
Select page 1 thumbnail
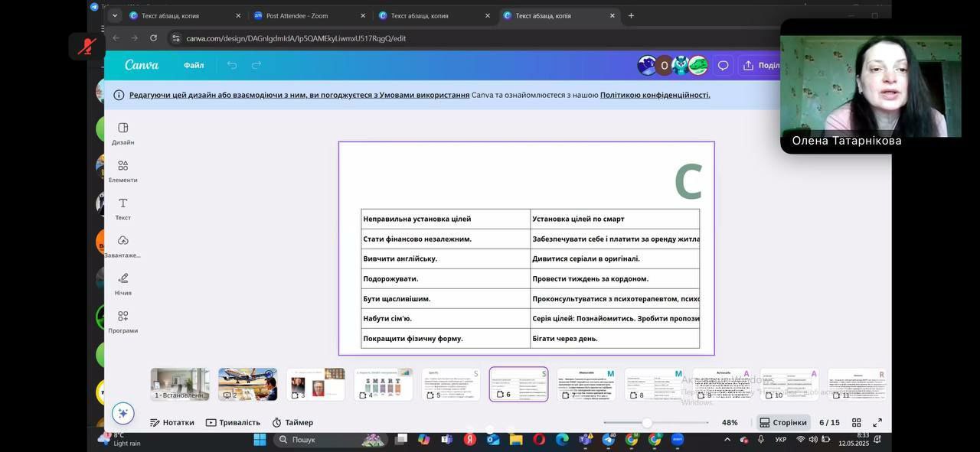(x=180, y=384)
